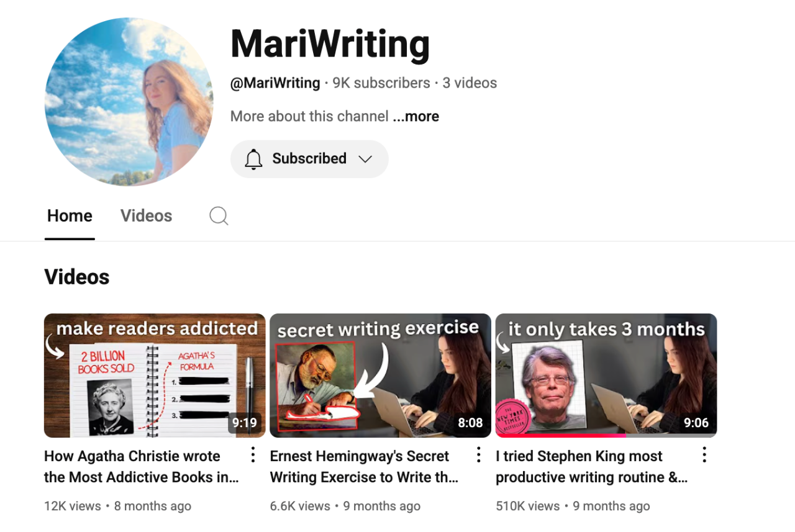This screenshot has height=532, width=795.
Task: Toggle the Subscribed button
Action: [x=309, y=159]
